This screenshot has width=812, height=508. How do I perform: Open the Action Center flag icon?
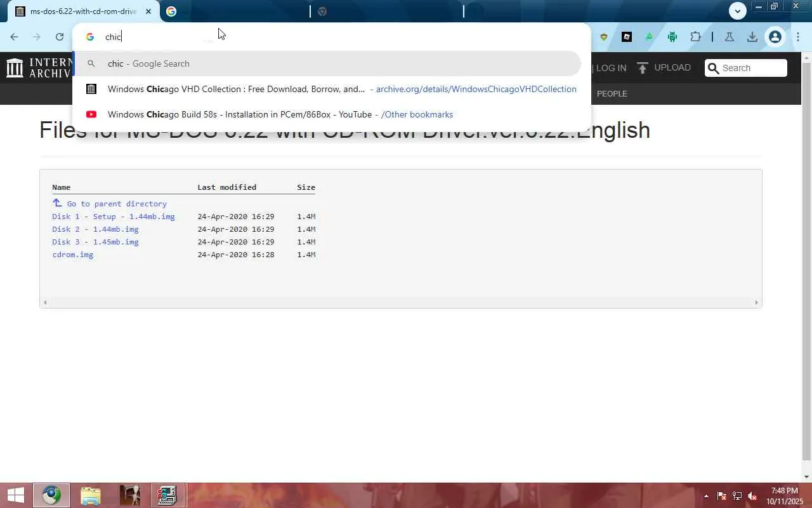(x=722, y=496)
